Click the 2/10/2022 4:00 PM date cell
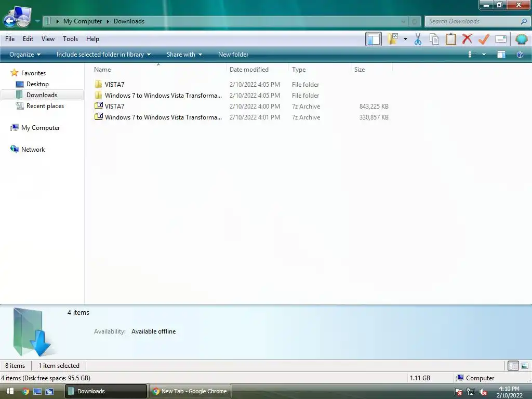Viewport: 532px width, 399px height. (x=255, y=106)
